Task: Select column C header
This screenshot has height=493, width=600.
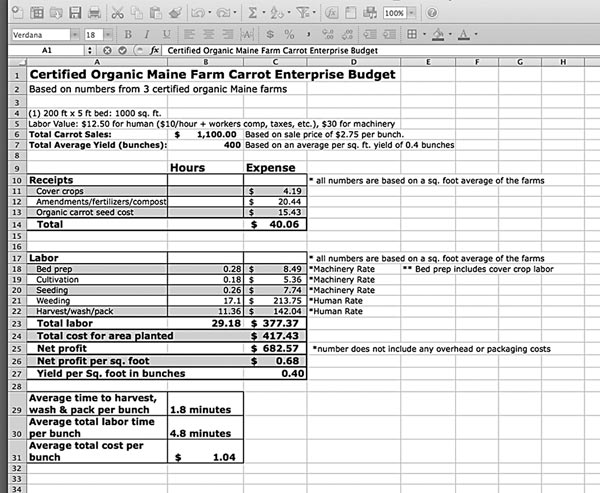Action: (x=275, y=62)
